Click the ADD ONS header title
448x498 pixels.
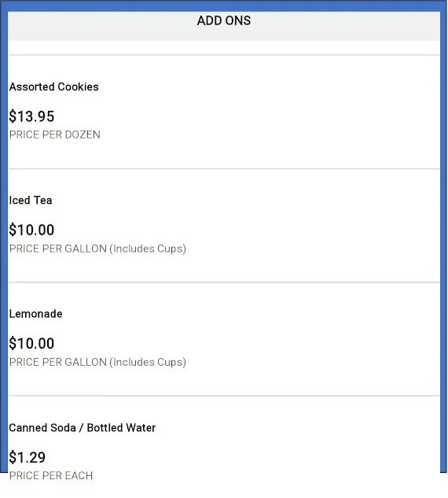(x=224, y=20)
